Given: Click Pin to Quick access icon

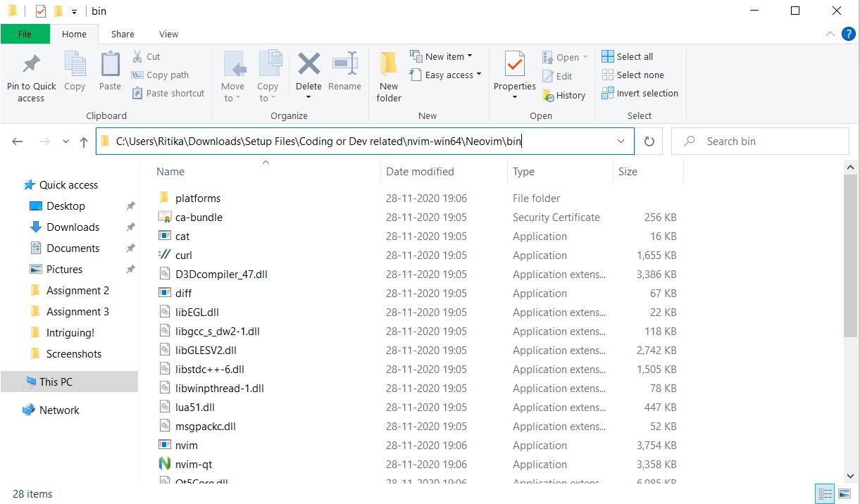Looking at the screenshot, I should click(x=31, y=65).
